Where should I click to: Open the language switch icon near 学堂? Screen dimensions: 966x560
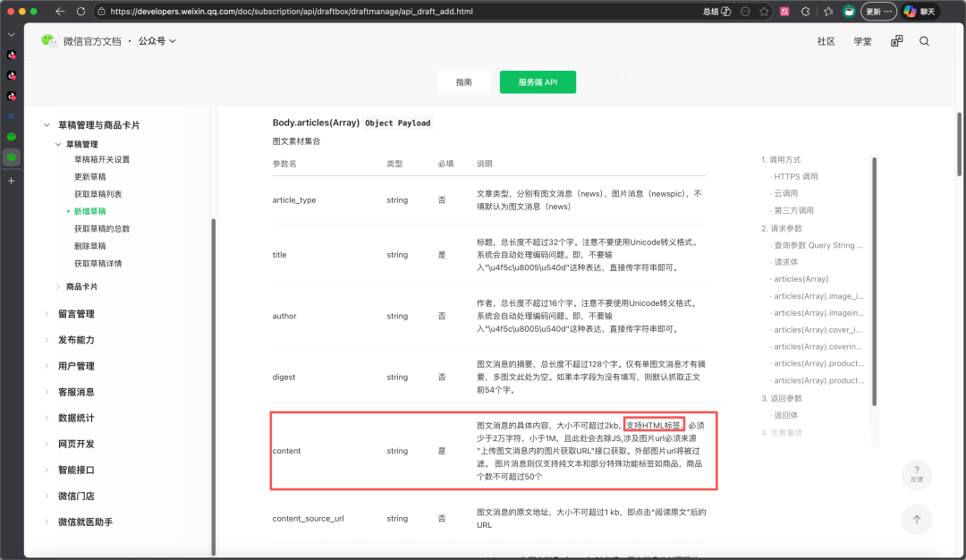(896, 41)
